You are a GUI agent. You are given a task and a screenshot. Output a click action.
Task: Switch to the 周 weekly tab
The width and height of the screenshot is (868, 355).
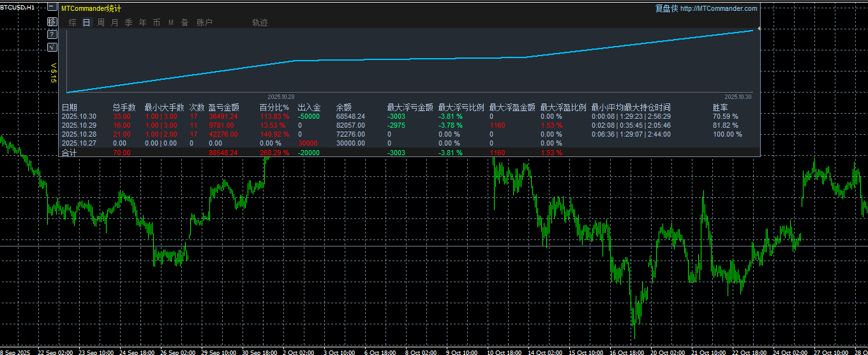(x=100, y=22)
